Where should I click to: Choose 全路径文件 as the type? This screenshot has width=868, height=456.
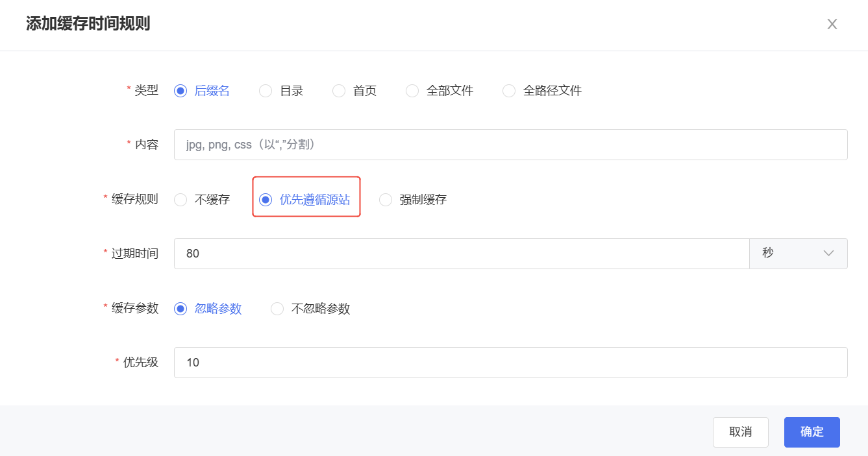coord(509,91)
